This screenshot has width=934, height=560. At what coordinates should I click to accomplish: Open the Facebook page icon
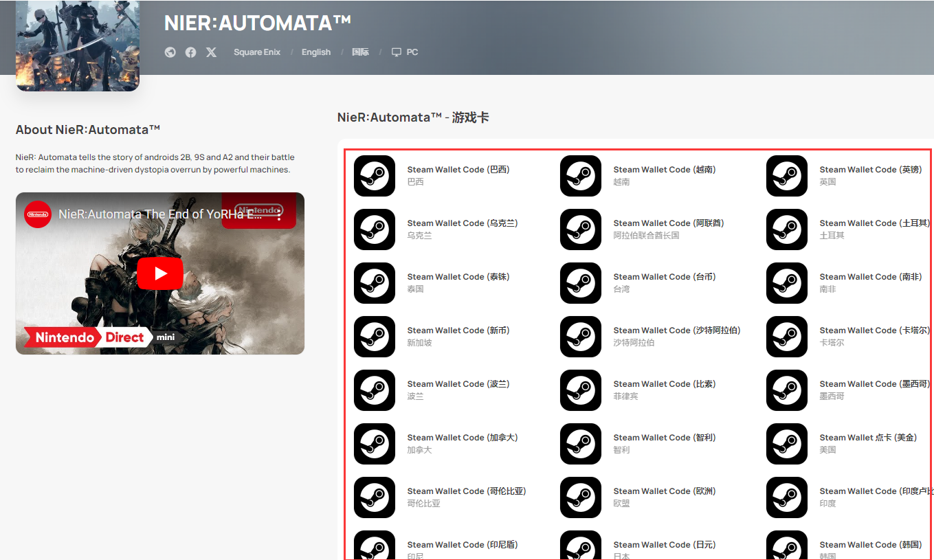coord(190,52)
